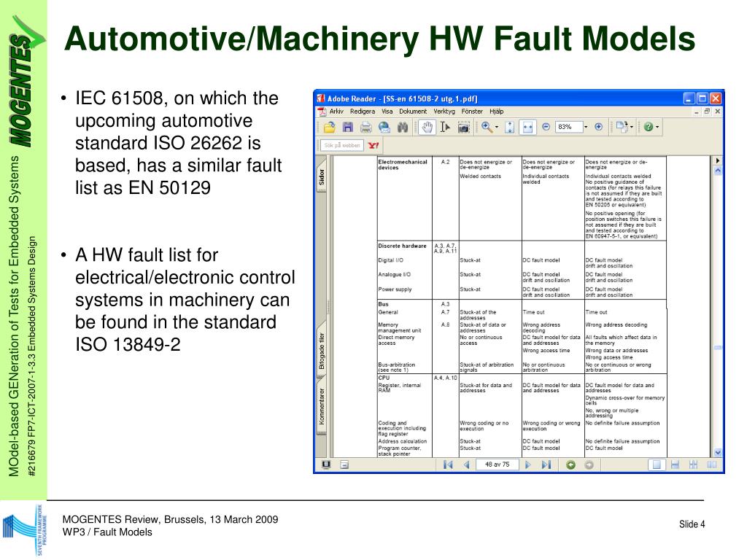747x560 pixels.
Task: Click the 'Digital I/O' table row label
Action: point(391,260)
